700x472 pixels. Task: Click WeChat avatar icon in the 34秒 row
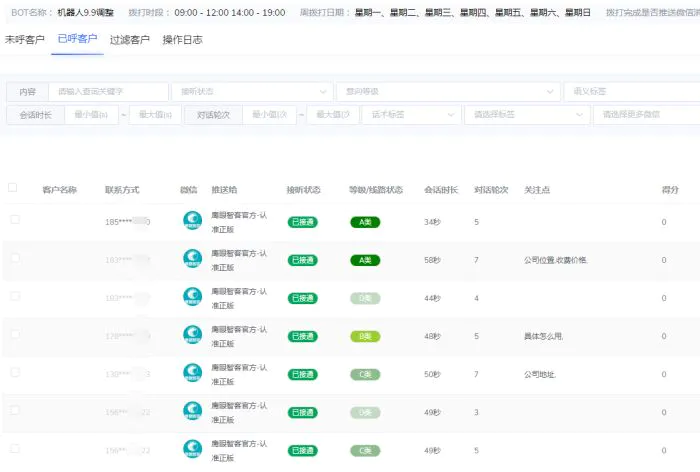tap(191, 222)
